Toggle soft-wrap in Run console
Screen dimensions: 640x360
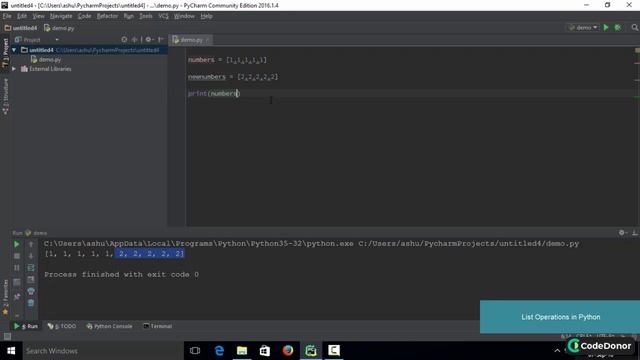tap(31, 268)
